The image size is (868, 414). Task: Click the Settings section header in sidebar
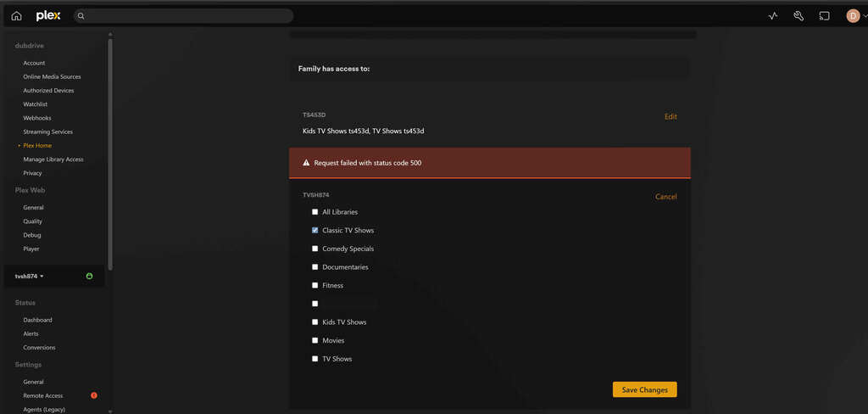click(28, 365)
